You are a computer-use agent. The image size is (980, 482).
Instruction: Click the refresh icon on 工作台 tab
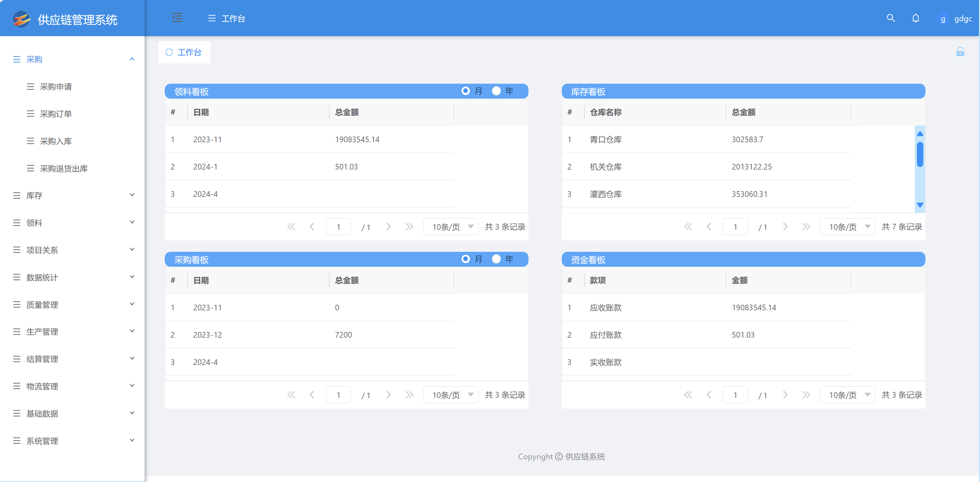coord(169,52)
